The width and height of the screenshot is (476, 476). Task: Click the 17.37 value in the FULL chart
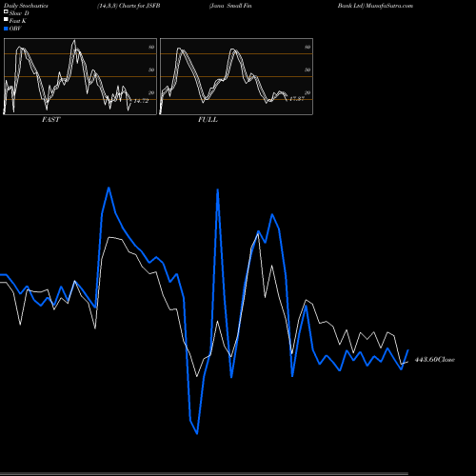pyautogui.click(x=297, y=99)
